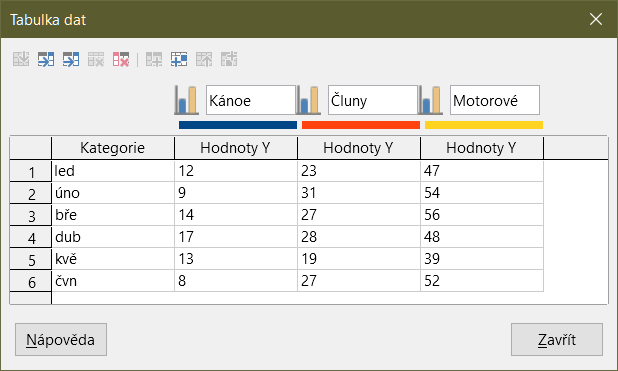Click Kánoe value 8 in čvn row

tap(236, 281)
